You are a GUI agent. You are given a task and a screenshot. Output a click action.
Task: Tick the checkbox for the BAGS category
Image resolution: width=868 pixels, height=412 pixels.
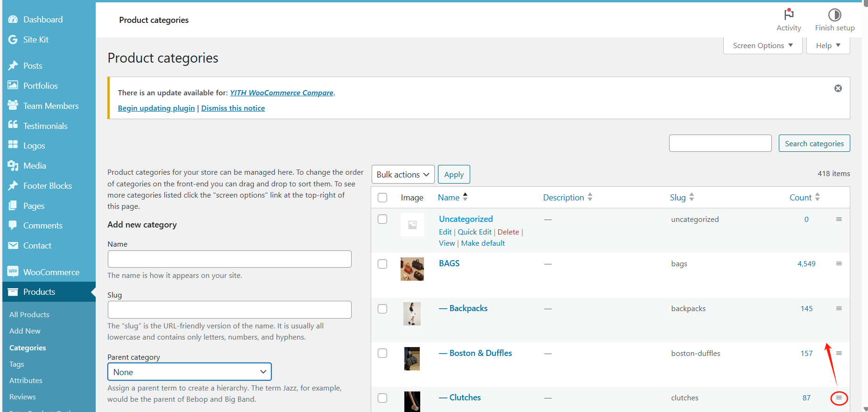click(x=382, y=264)
